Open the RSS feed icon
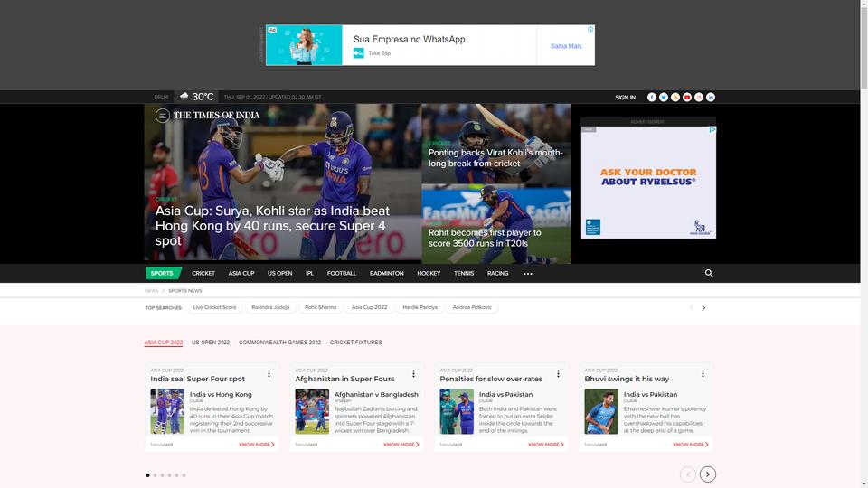 pyautogui.click(x=675, y=97)
